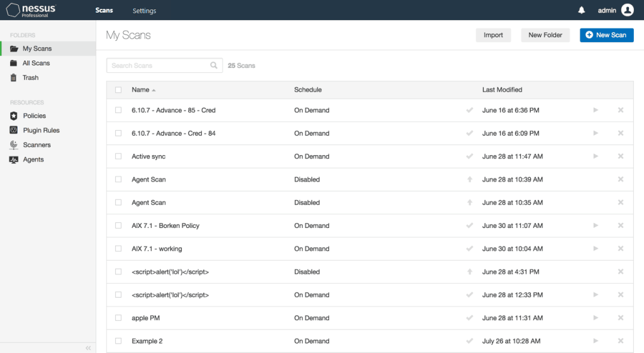The height and width of the screenshot is (353, 644).
Task: Focus the Search Scans input field
Action: [x=164, y=65]
